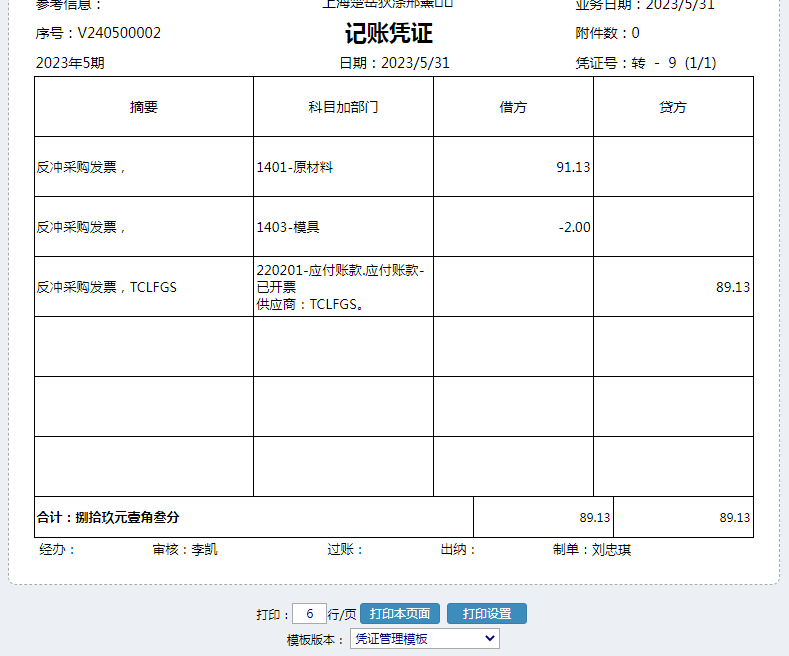
Task: Click the 序号 V240500002 text
Action: (x=98, y=33)
